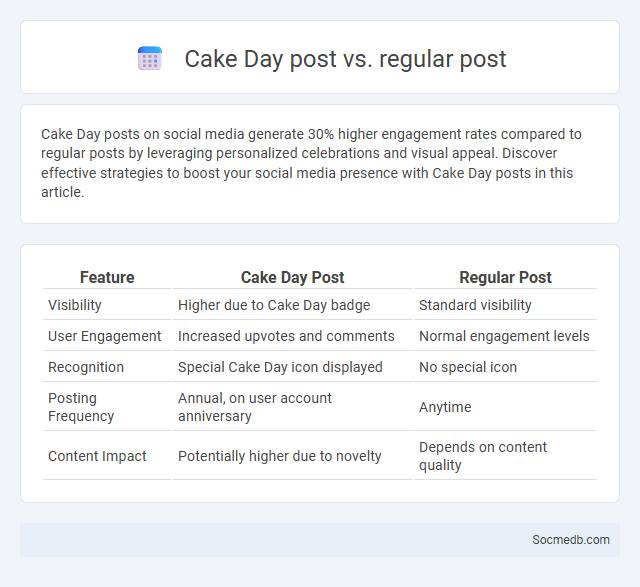Select the 'Content Impact' row label
Image resolution: width=640 pixels, height=587 pixels.
[97, 456]
